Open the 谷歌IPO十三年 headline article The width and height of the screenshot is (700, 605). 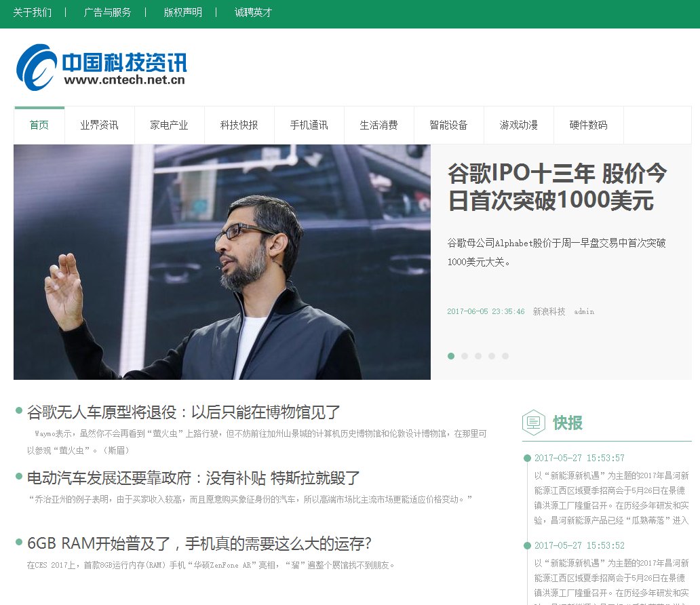557,187
